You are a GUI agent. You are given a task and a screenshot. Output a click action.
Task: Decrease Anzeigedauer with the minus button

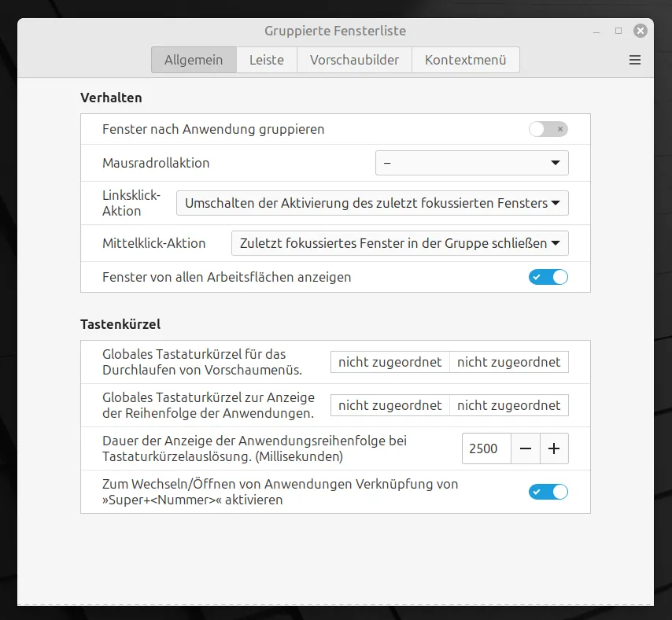click(x=526, y=448)
